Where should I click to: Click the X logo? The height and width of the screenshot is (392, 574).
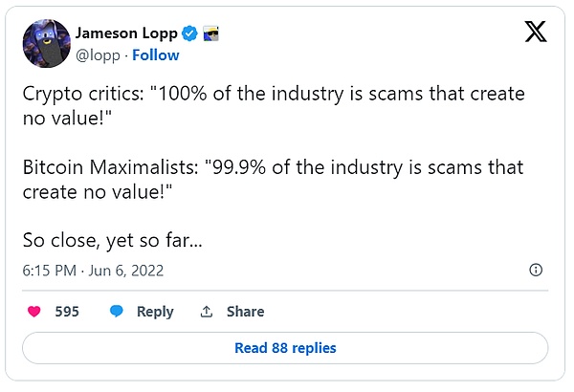coord(537,33)
